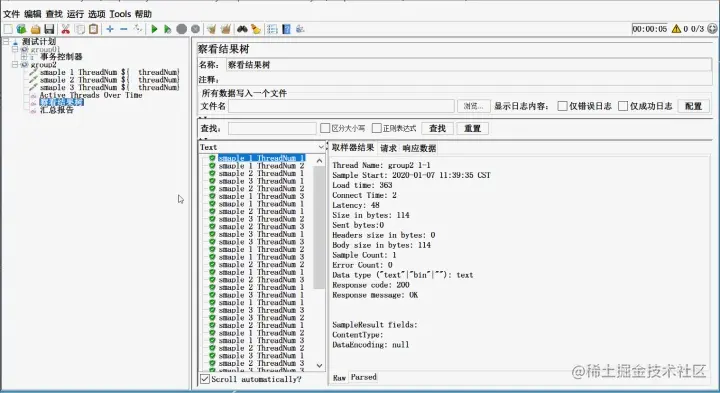Click results list scroll-down arrow
This screenshot has width=720, height=393.
pyautogui.click(x=319, y=365)
